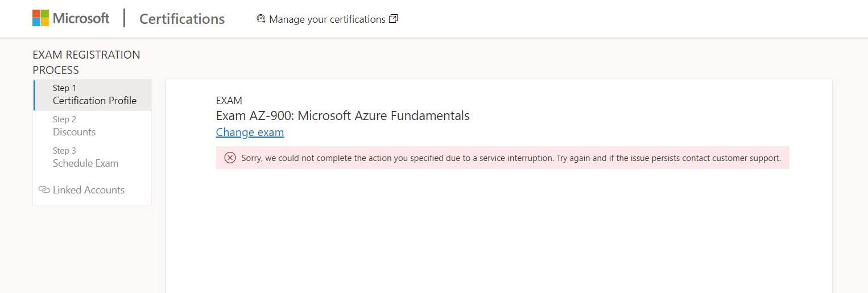Click the Microsoft four-square logo

point(40,18)
